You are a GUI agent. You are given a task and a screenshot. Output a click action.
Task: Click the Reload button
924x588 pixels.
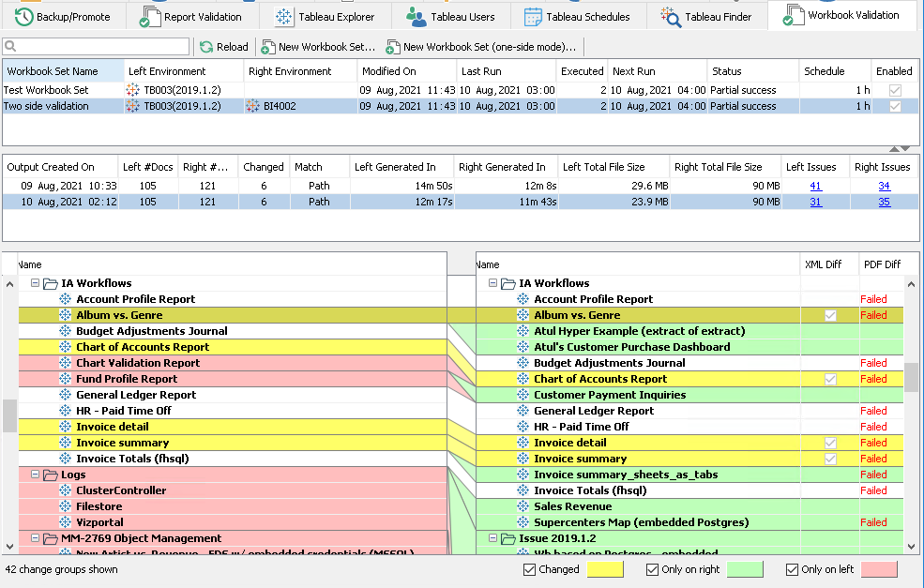click(x=223, y=47)
